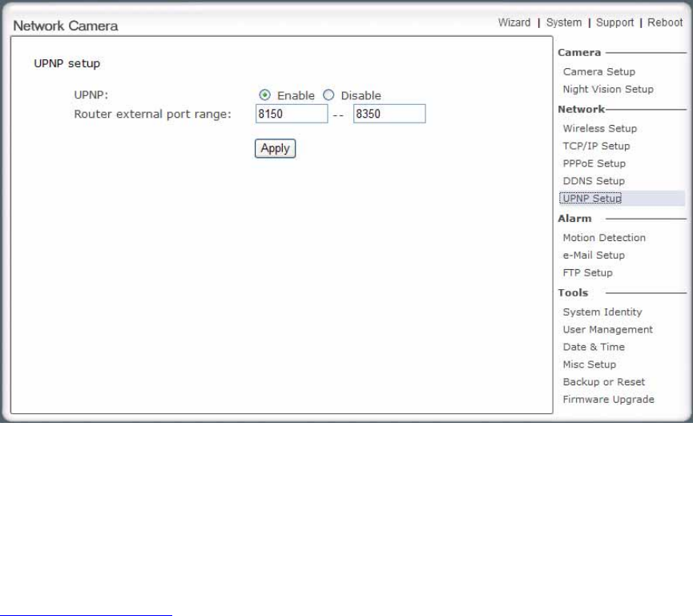Click the UPNP setup heading
This screenshot has height=616, width=693.
[x=66, y=63]
